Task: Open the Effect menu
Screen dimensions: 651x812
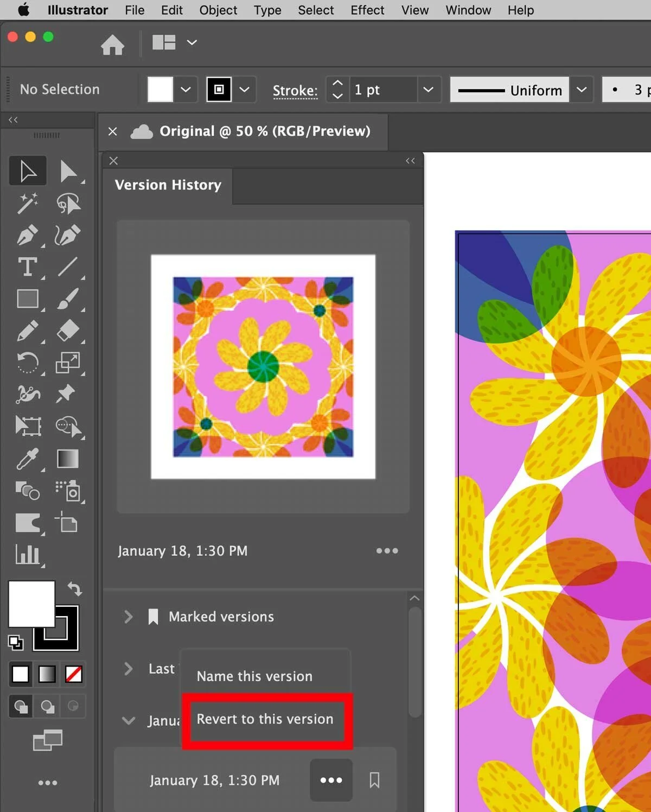Action: 367,10
